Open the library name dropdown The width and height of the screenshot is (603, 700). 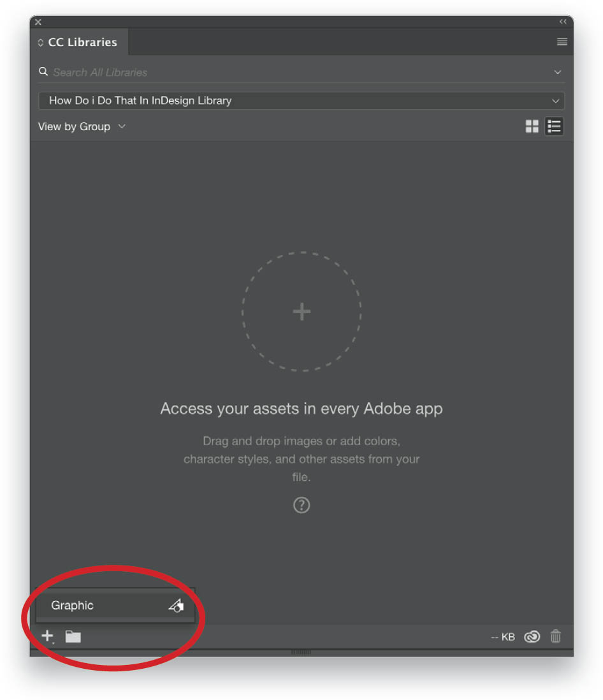(x=301, y=101)
